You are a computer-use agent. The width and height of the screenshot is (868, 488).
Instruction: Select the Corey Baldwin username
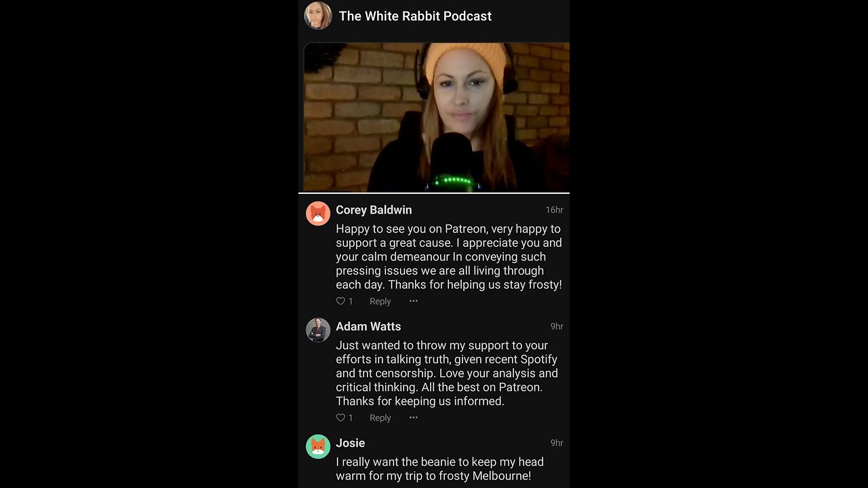tap(374, 210)
